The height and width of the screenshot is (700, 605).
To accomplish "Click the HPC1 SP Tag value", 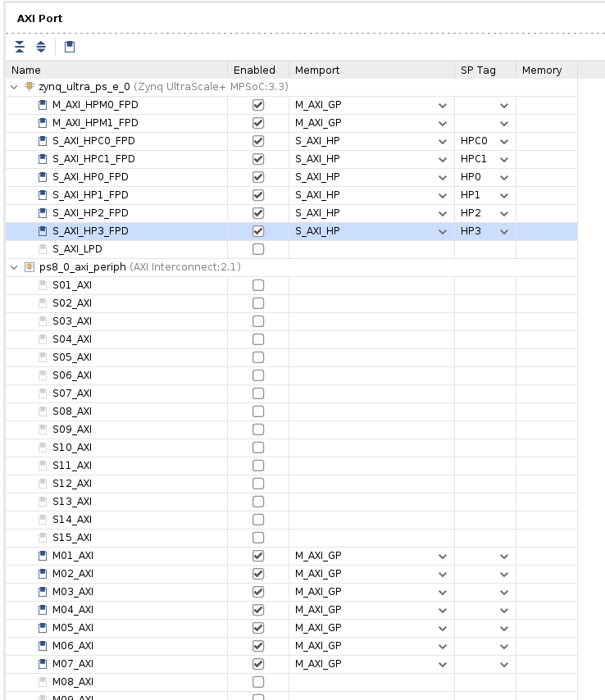I will click(x=473, y=159).
